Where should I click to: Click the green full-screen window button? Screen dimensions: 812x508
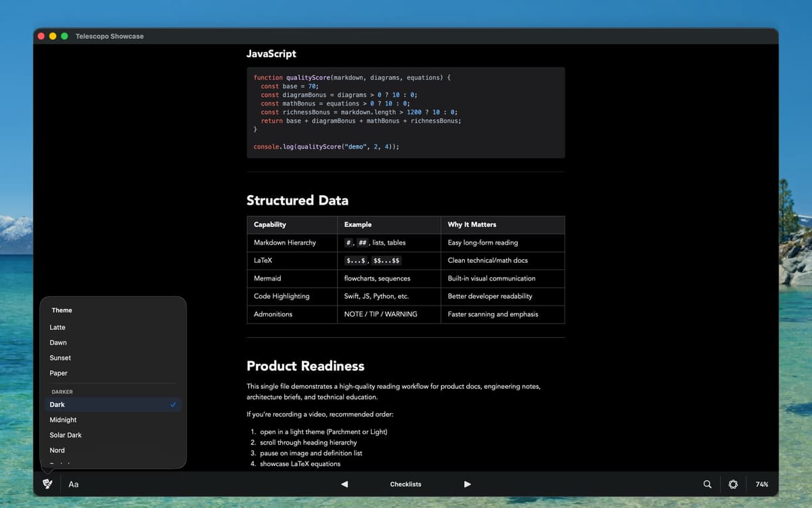[64, 36]
